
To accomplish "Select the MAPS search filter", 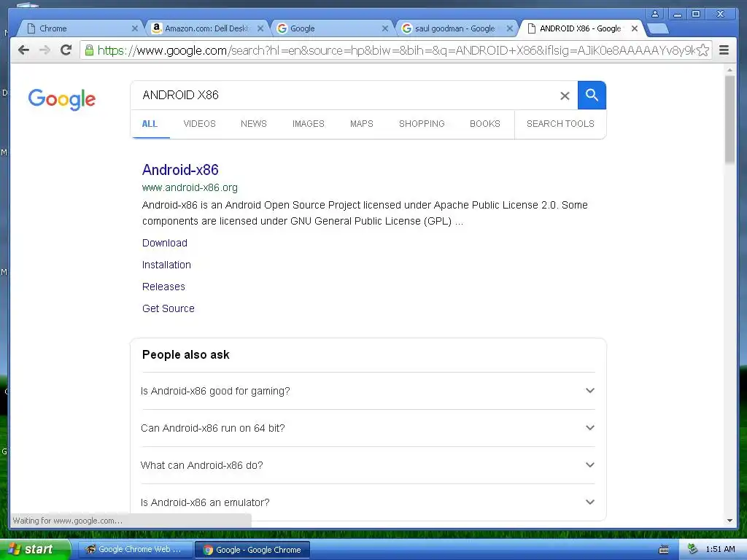I will (362, 124).
